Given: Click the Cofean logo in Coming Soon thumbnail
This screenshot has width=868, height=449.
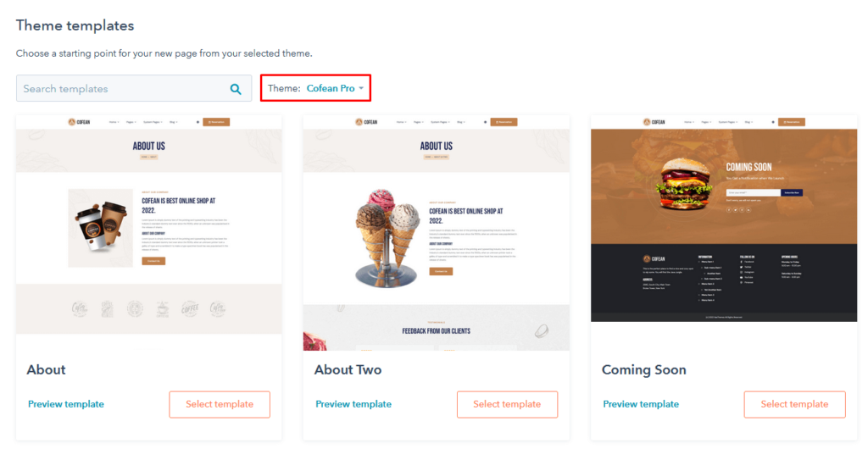Looking at the screenshot, I should [x=654, y=122].
